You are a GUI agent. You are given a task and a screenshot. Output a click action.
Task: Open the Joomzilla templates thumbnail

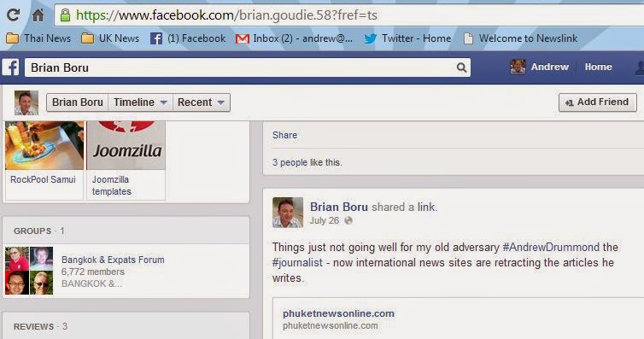pos(126,160)
